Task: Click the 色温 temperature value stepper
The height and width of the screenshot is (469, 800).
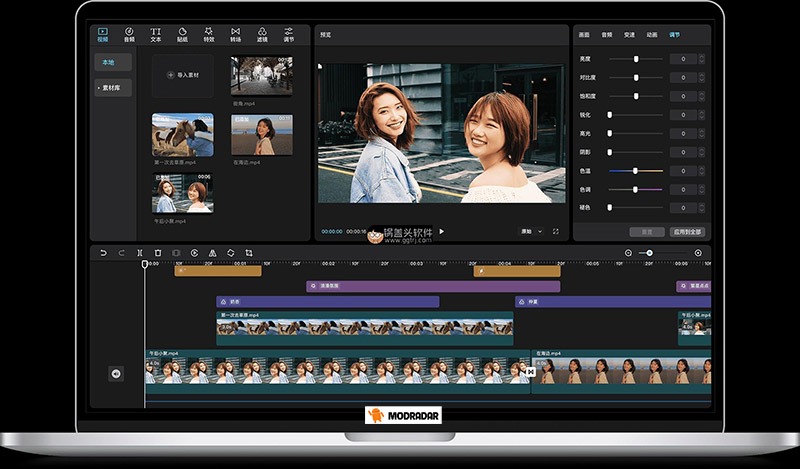Action: point(702,171)
